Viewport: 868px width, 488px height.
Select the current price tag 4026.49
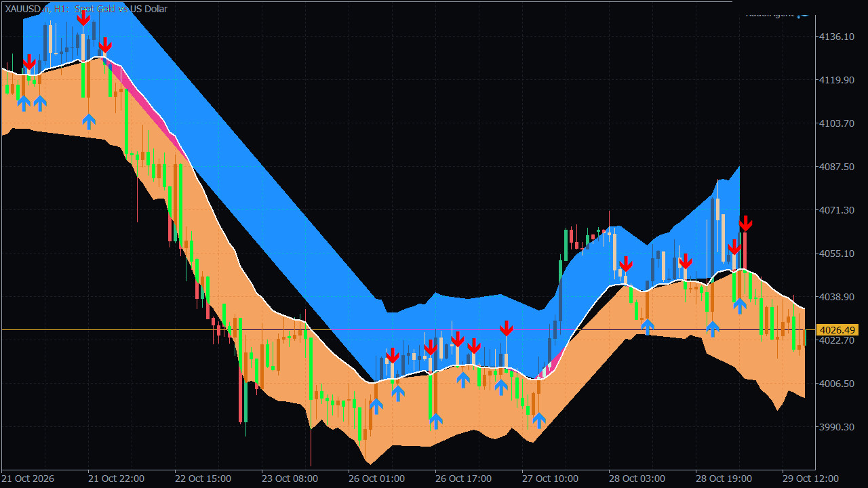(x=839, y=330)
